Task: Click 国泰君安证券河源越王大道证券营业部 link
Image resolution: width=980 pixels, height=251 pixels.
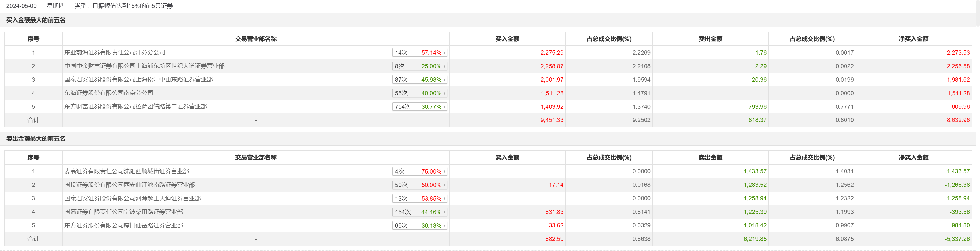Action: click(132, 198)
